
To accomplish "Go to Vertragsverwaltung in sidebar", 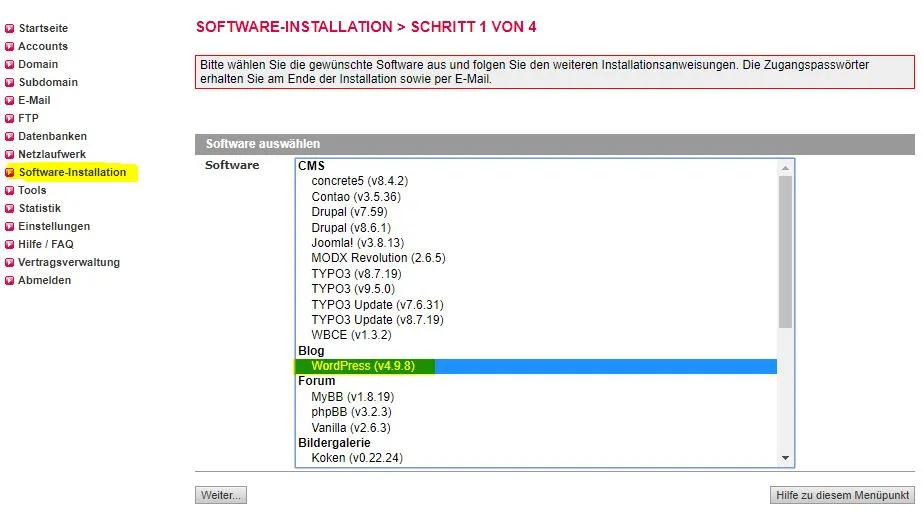I will pyautogui.click(x=69, y=263).
